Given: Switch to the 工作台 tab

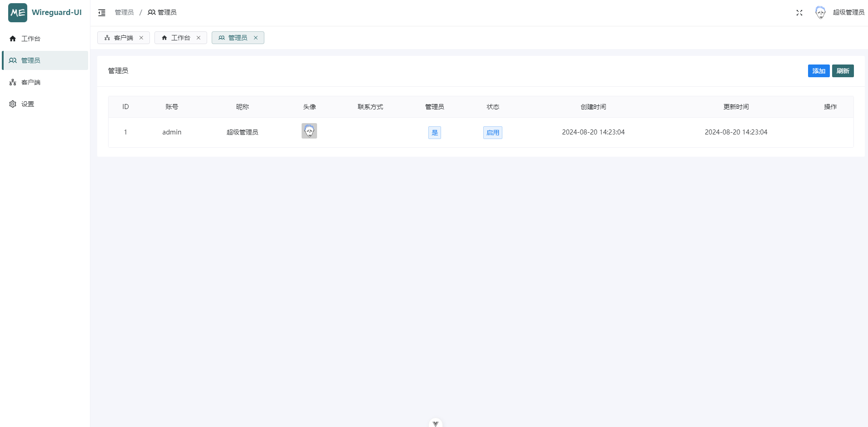Looking at the screenshot, I should pos(176,38).
